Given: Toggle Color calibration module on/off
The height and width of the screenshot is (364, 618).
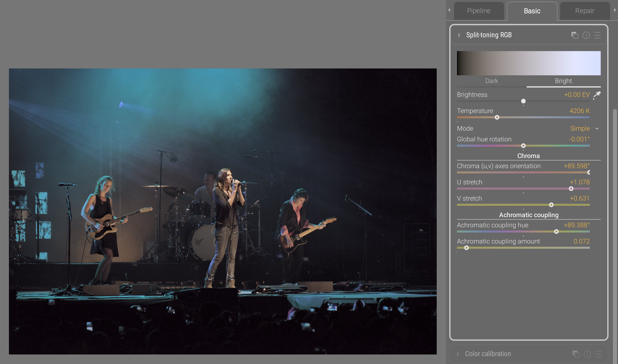Looking at the screenshot, I should tap(458, 354).
